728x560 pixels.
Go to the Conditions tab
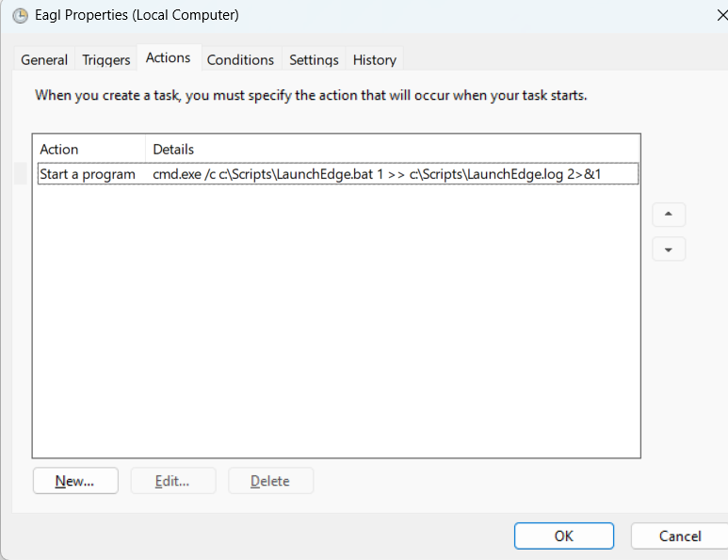pyautogui.click(x=240, y=60)
